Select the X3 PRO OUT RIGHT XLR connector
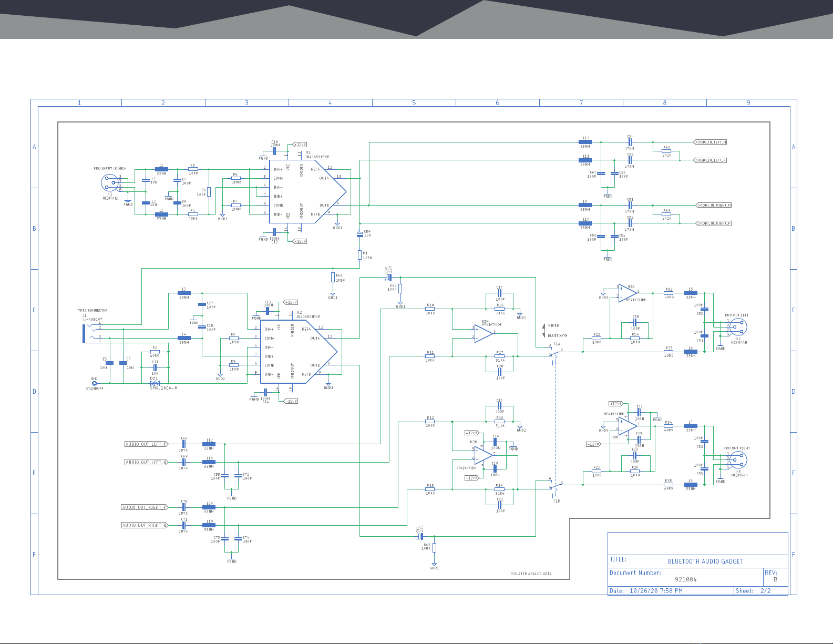The width and height of the screenshot is (833, 644). coord(739,461)
